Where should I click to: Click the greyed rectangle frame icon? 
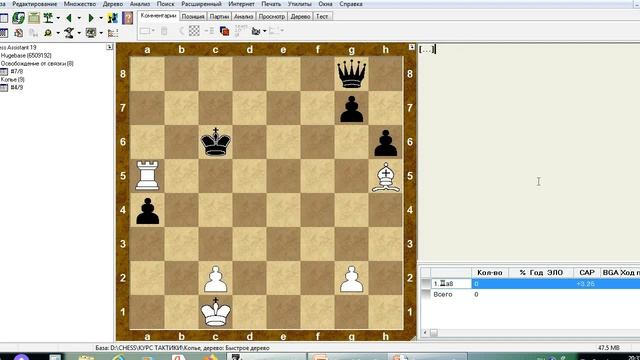[145, 31]
